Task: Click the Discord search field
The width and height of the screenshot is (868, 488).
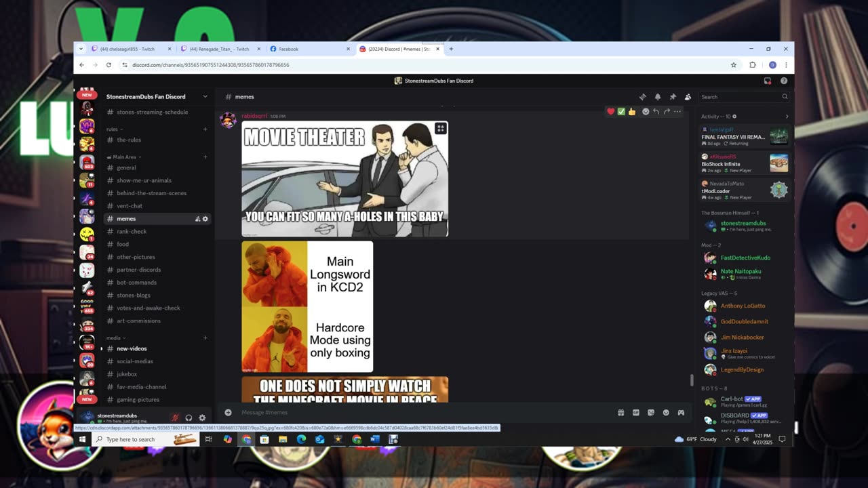Action: pyautogui.click(x=744, y=97)
